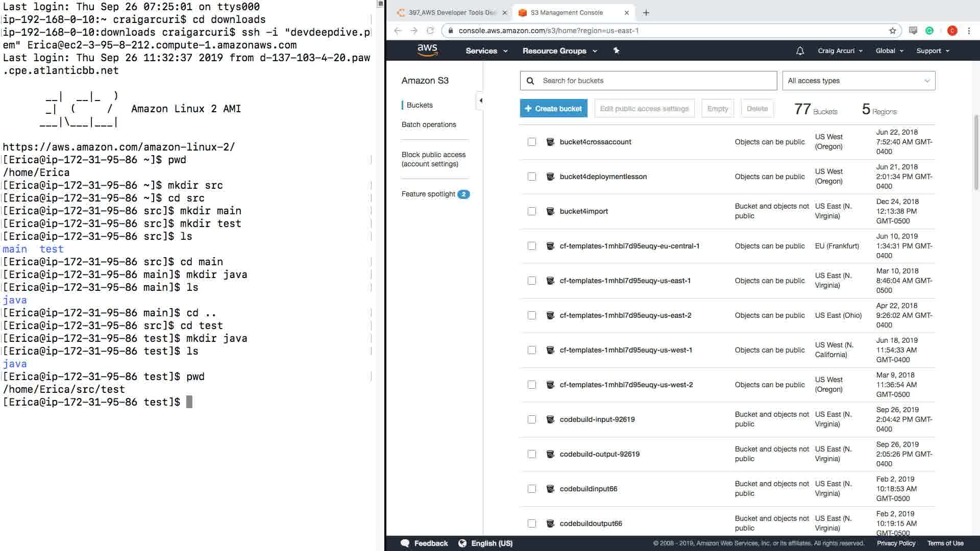Viewport: 980px width, 551px height.
Task: Click the AWS logo home icon
Action: [427, 50]
